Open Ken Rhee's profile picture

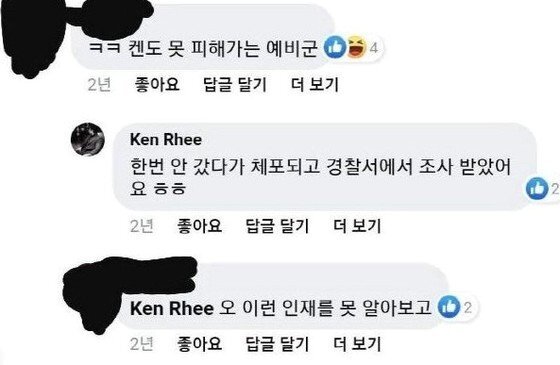[x=88, y=139]
